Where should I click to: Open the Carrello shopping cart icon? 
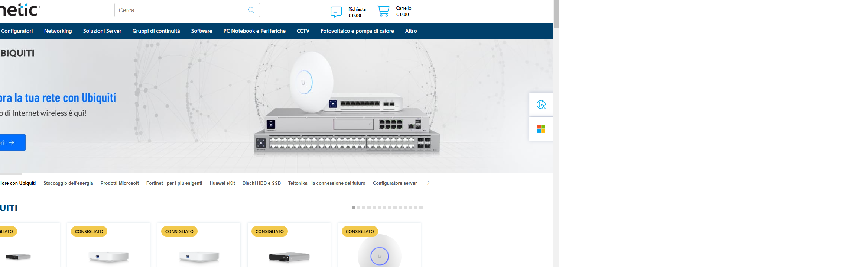point(383,11)
